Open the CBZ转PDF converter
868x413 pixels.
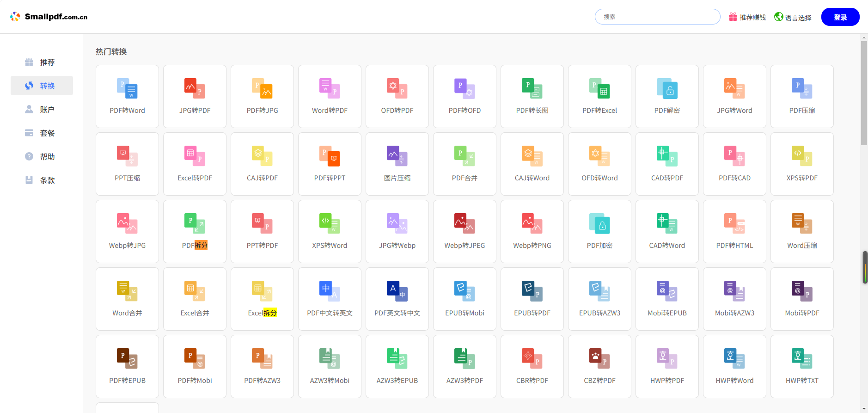(x=599, y=366)
